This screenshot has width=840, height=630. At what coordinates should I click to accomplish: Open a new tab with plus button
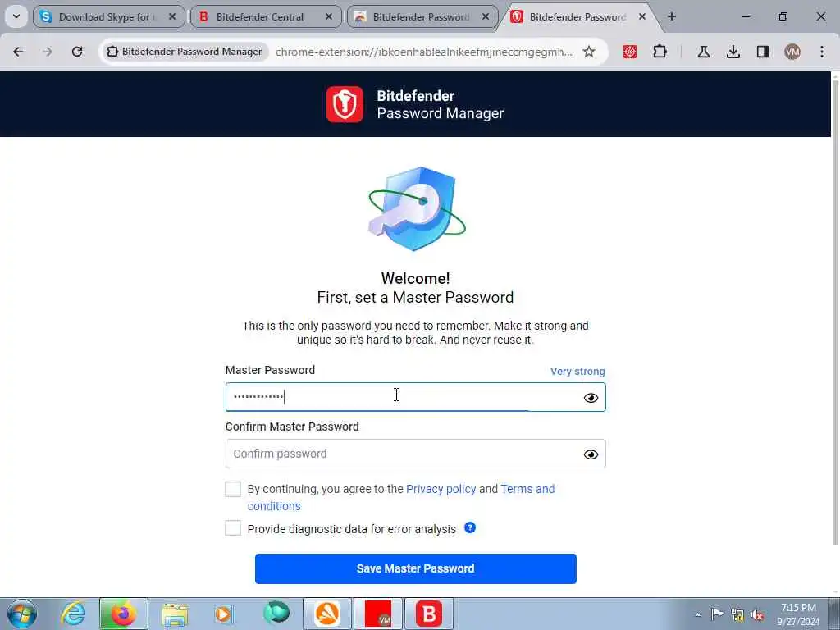[672, 17]
